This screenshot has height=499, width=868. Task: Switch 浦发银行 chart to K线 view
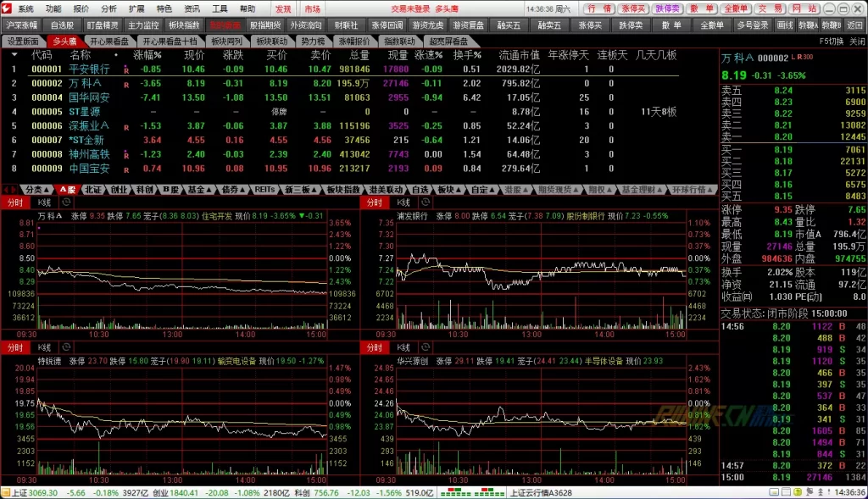click(400, 203)
